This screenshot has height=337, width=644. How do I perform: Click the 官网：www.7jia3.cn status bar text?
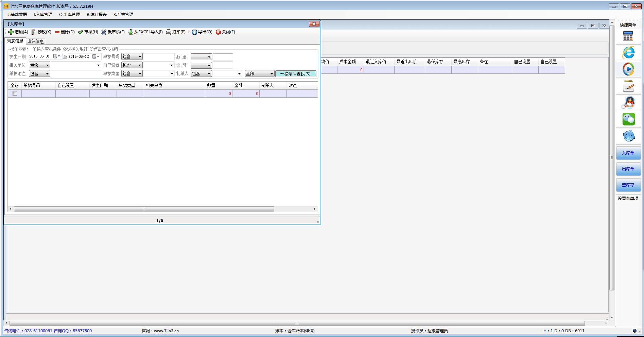(160, 331)
